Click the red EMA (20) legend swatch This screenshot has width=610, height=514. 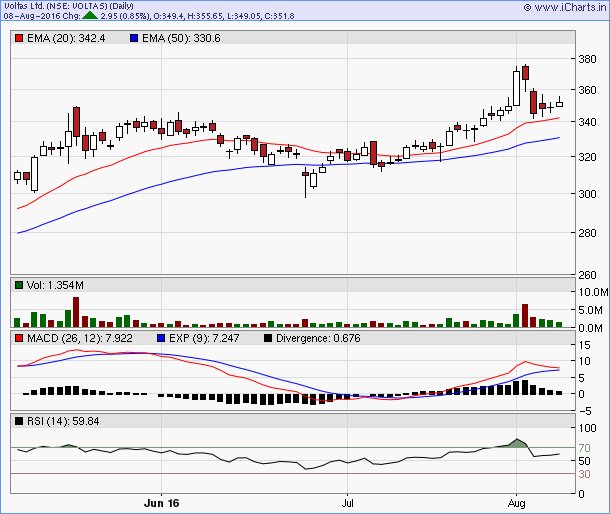pyautogui.click(x=19, y=39)
